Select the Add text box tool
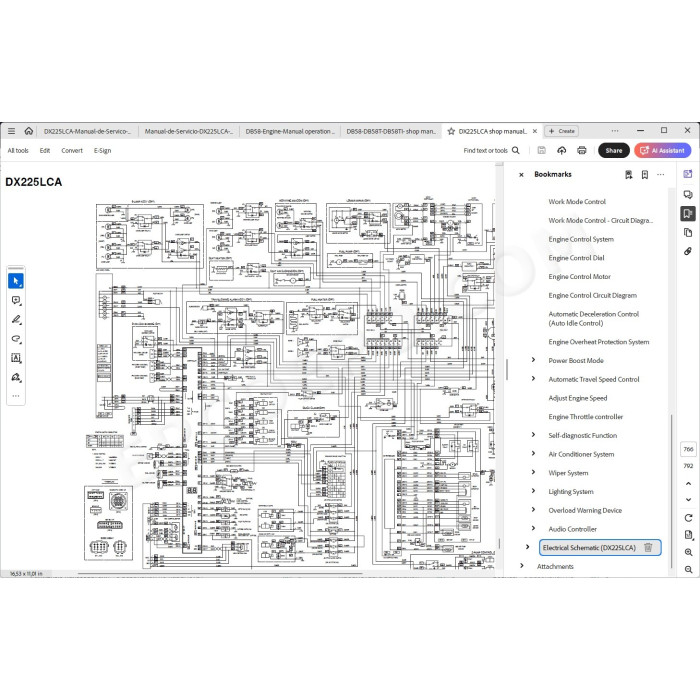This screenshot has height=700, width=700. [x=16, y=358]
